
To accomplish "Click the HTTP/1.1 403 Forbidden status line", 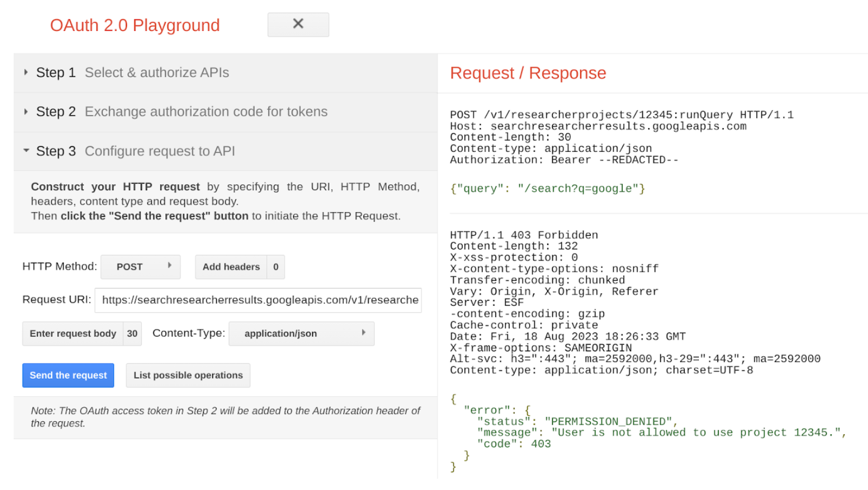I will pos(524,235).
